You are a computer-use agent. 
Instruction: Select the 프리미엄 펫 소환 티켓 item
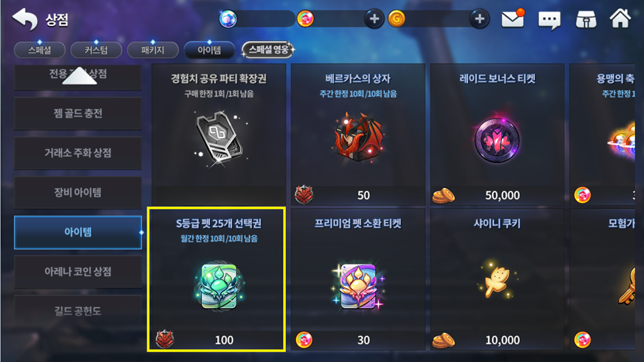tap(358, 279)
